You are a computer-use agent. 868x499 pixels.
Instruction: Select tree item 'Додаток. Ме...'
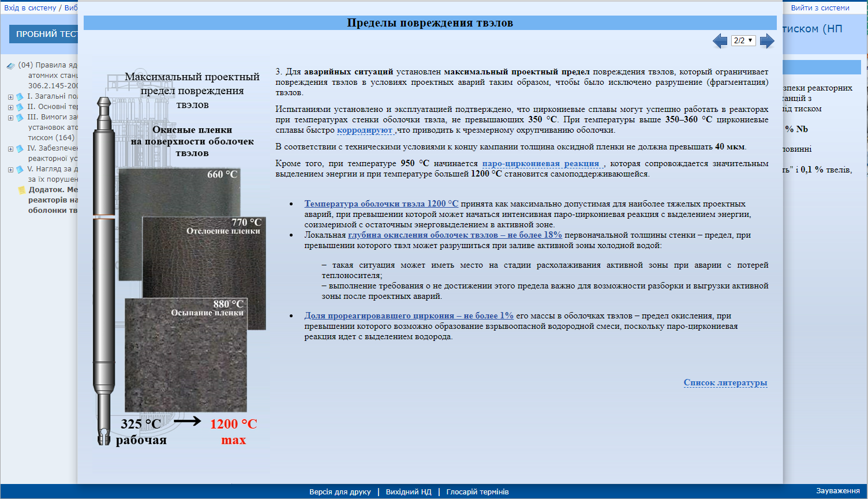(x=53, y=200)
